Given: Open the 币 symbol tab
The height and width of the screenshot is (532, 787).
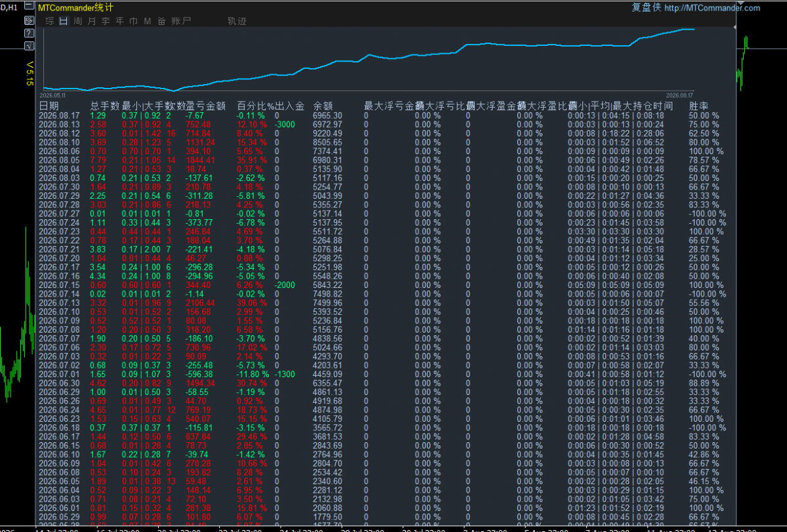Looking at the screenshot, I should (133, 21).
